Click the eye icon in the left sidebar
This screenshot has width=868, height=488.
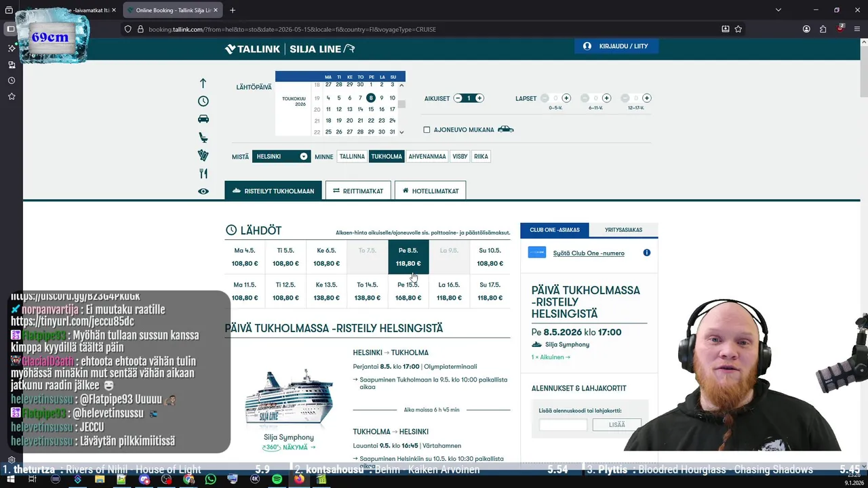(203, 192)
